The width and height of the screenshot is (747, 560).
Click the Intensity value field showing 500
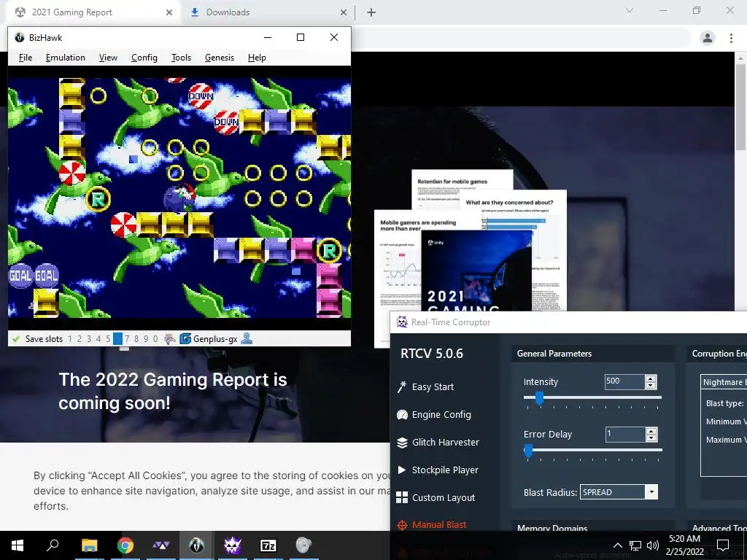click(x=625, y=382)
